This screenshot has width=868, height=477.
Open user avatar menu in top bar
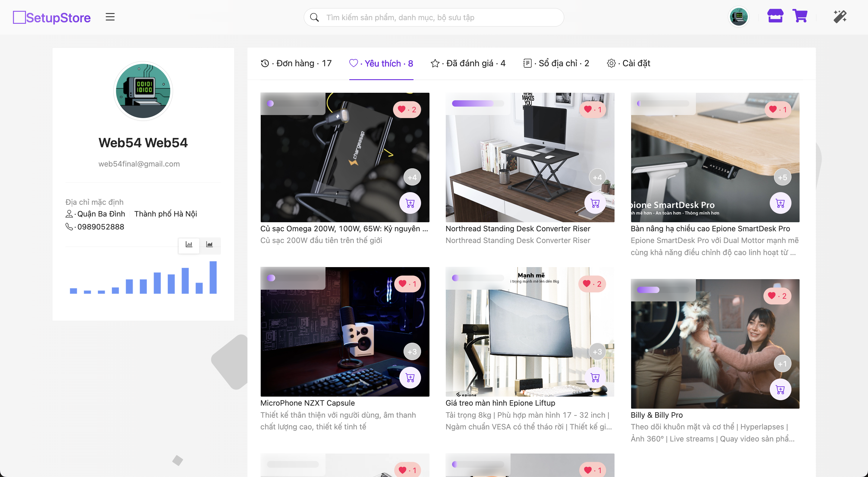(739, 17)
